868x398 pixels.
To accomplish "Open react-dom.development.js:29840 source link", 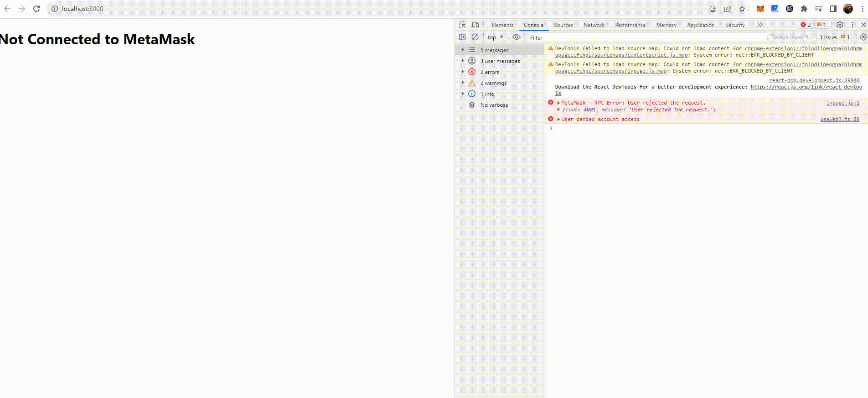I will pos(814,80).
